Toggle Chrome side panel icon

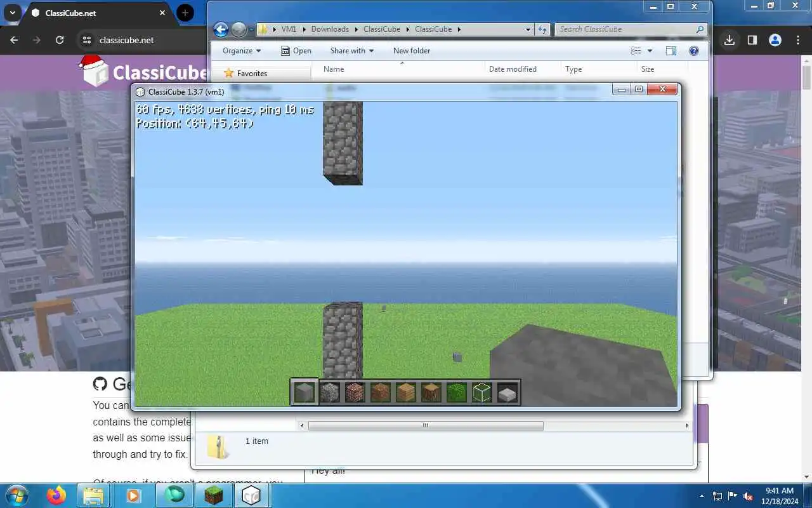click(x=752, y=40)
